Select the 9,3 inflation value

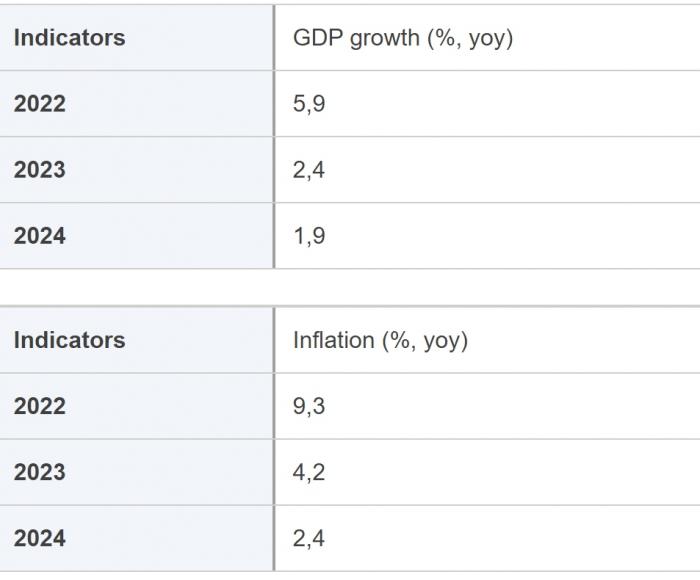pos(309,406)
